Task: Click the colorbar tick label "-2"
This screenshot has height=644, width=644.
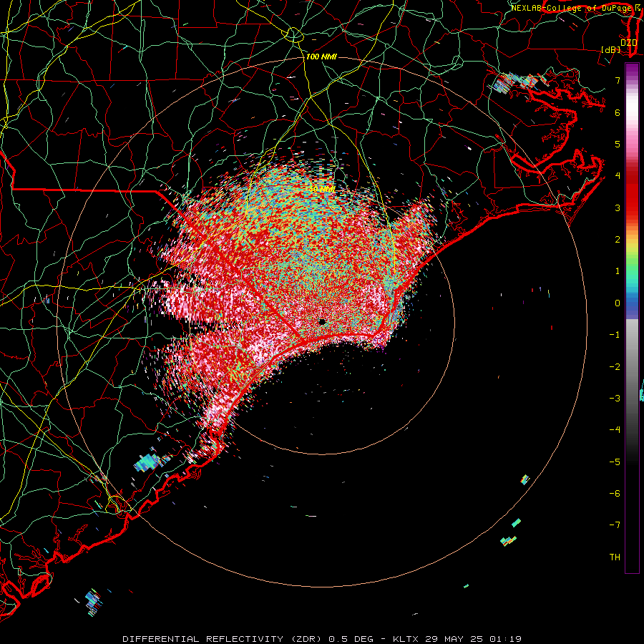Action: pos(615,367)
